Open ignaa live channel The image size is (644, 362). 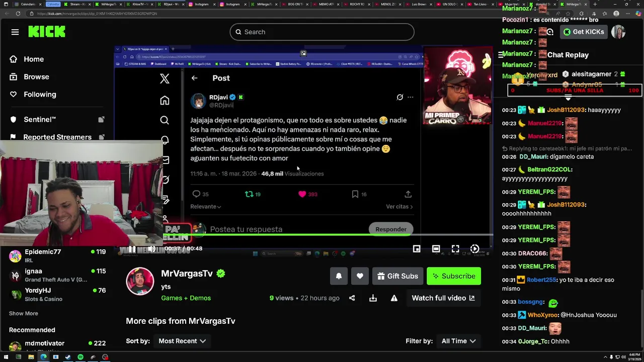[57, 275]
